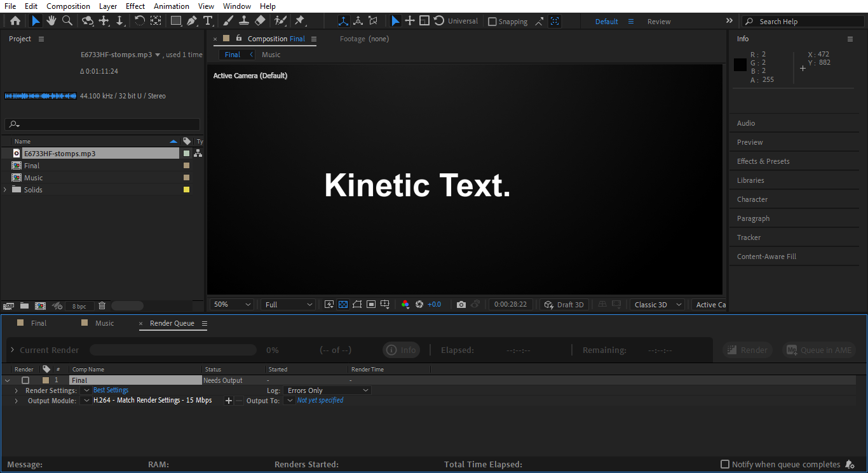Open the Resolution dropdown set to Full

pos(287,304)
